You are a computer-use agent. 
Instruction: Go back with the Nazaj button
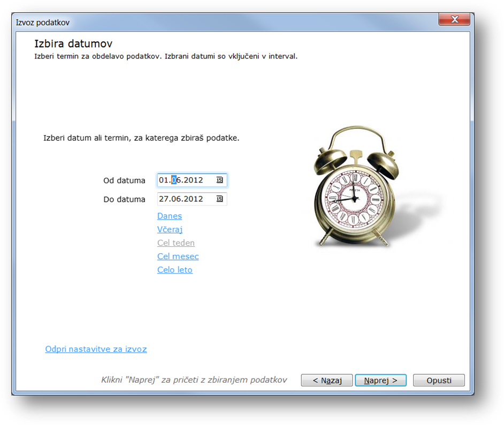[327, 381]
